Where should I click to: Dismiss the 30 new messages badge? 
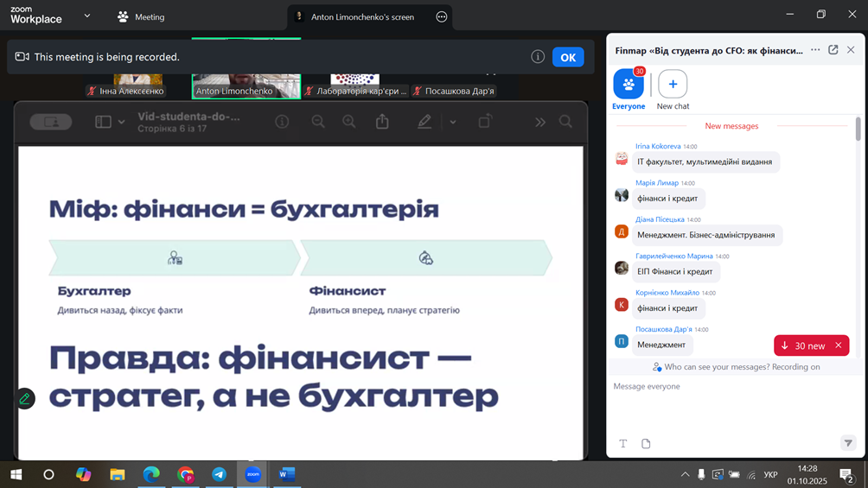click(x=838, y=345)
